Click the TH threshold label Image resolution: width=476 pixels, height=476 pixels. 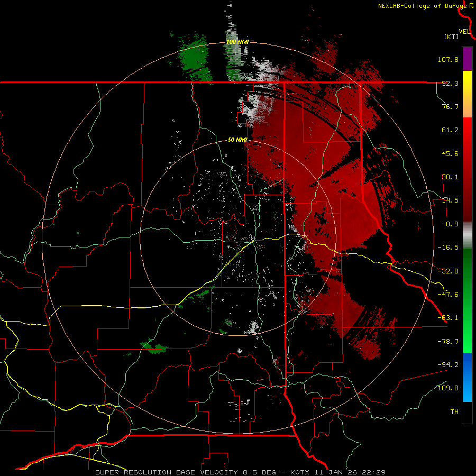pos(454,412)
